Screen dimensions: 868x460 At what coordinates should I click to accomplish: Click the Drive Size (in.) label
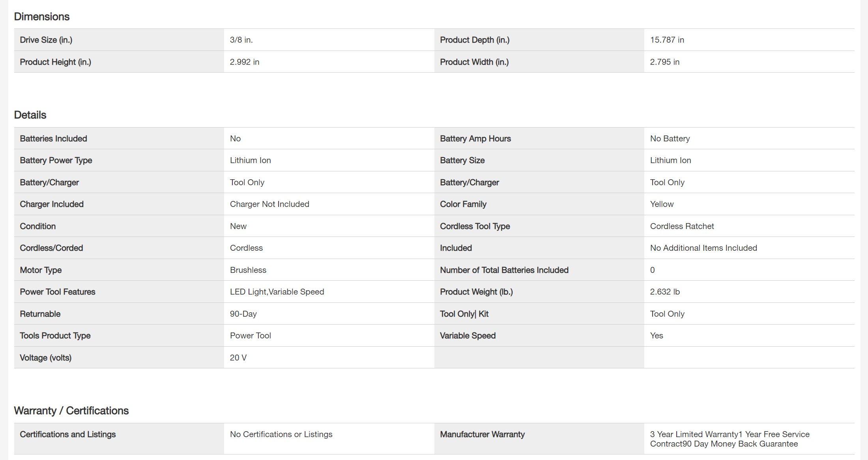coord(46,40)
